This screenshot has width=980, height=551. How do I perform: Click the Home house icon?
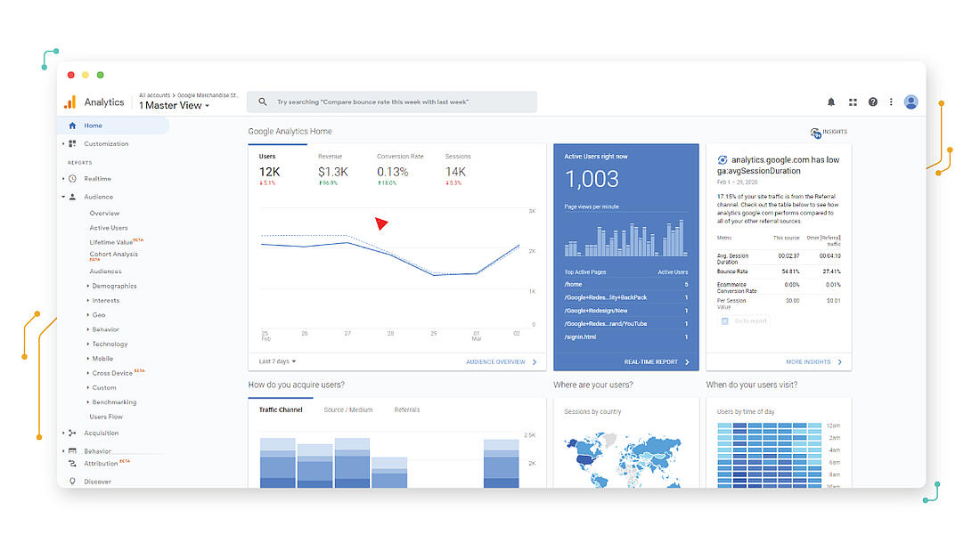point(72,126)
